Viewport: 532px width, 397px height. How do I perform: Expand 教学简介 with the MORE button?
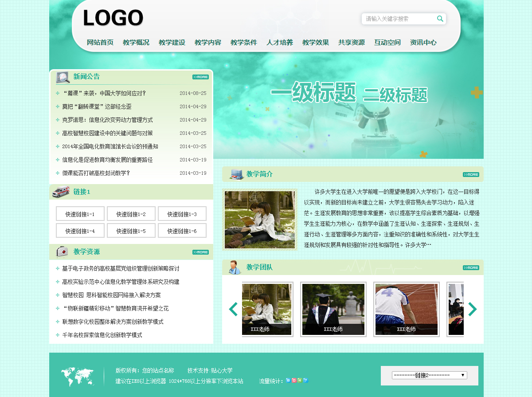(x=471, y=175)
